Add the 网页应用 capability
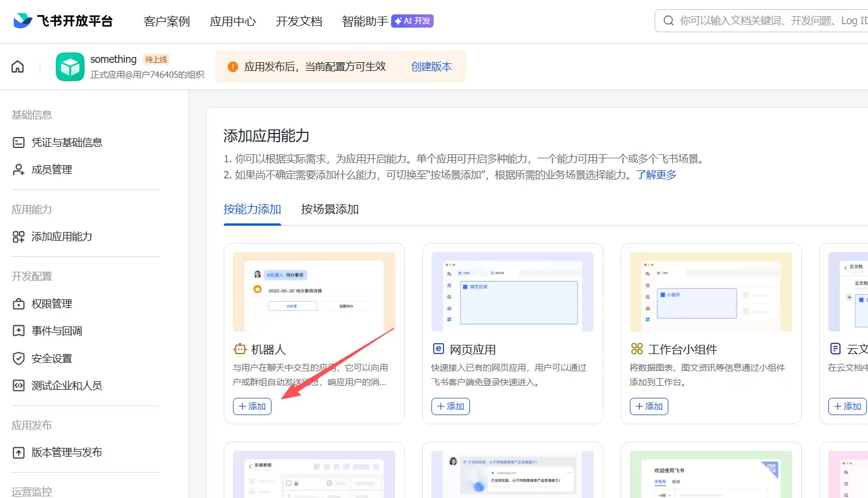The height and width of the screenshot is (498, 868). click(x=450, y=406)
